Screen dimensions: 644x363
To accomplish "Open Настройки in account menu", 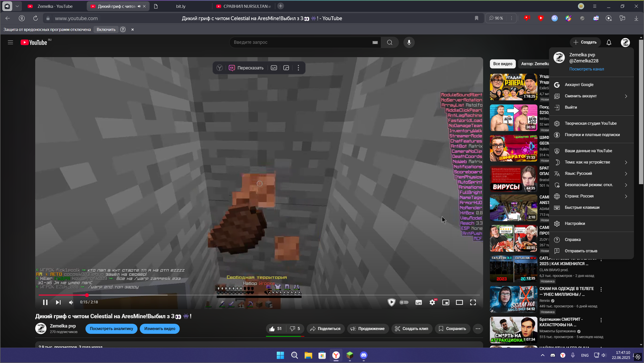I will point(592,224).
